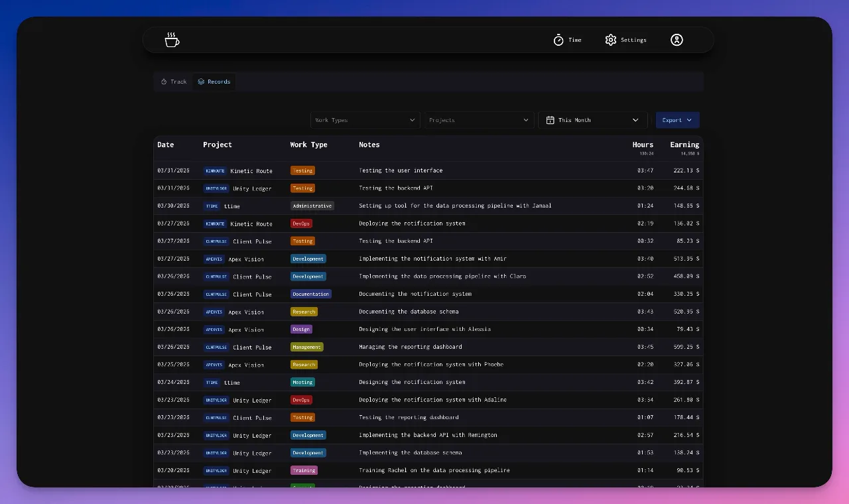Select the note mentioning Alessia

point(425,329)
